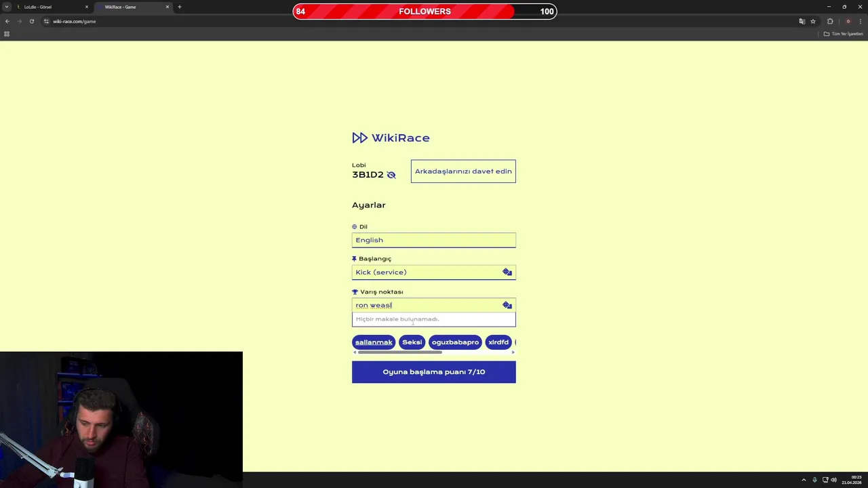The width and height of the screenshot is (868, 488).
Task: Click the WikiRace logo icon
Action: click(x=359, y=138)
